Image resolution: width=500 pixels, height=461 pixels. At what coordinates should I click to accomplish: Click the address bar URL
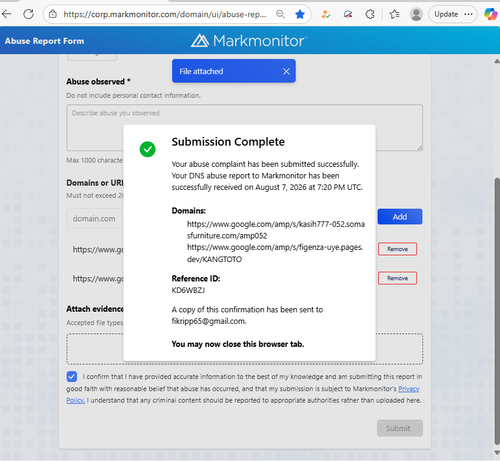[x=165, y=14]
